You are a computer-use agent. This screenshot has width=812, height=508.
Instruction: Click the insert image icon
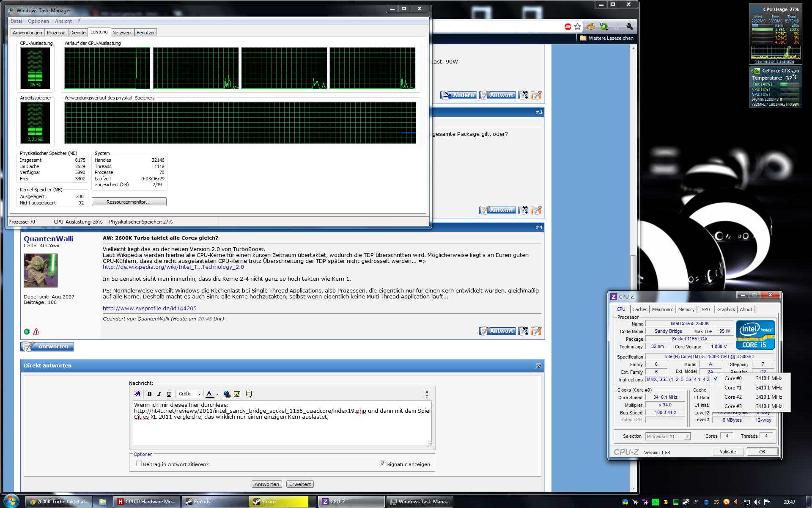point(237,394)
